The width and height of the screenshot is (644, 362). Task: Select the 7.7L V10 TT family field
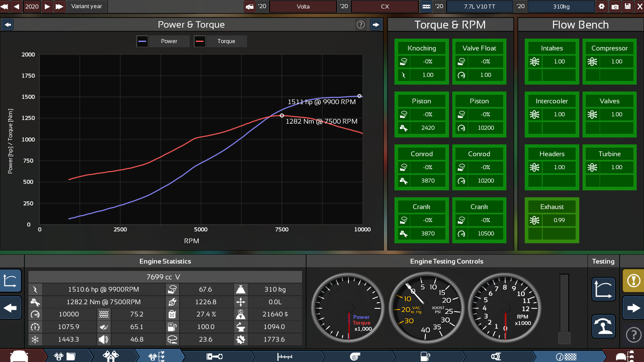click(x=480, y=7)
